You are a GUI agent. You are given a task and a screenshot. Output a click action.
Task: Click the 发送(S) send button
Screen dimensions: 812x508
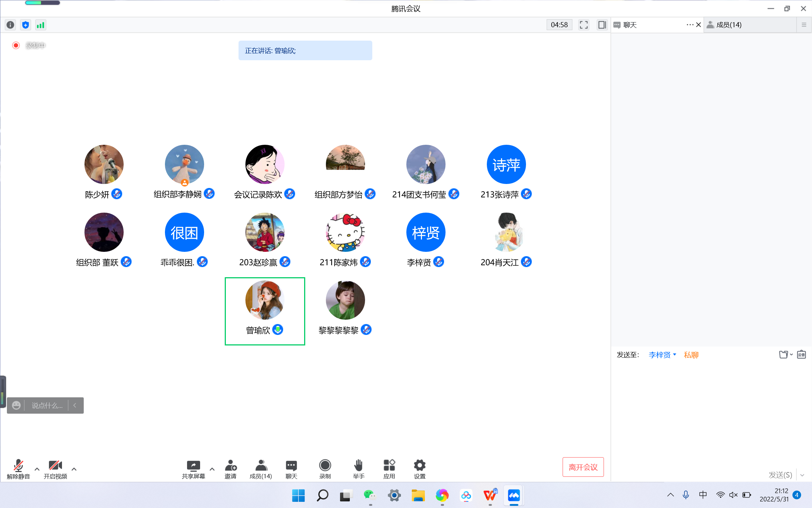(780, 475)
